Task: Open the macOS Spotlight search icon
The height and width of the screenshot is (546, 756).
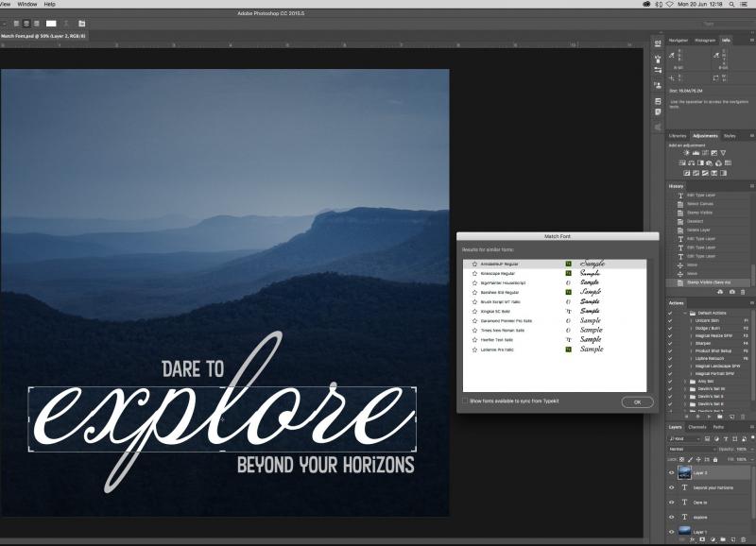Action: [x=731, y=5]
